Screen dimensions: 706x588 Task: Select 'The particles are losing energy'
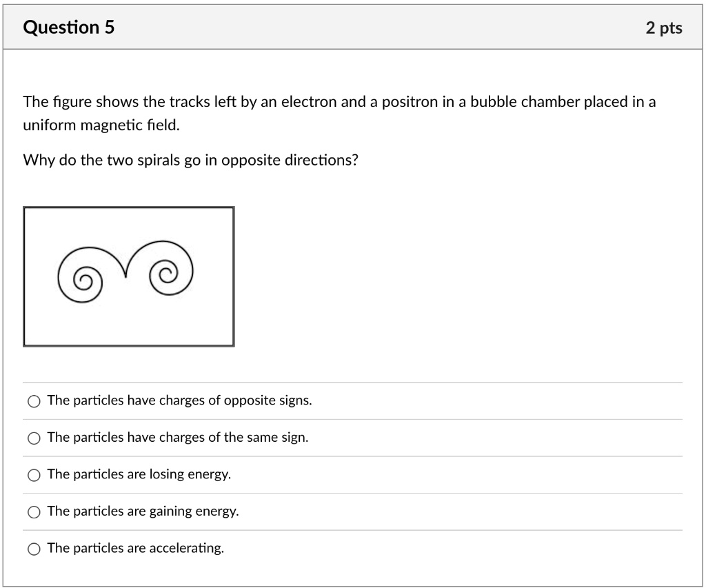(x=33, y=474)
